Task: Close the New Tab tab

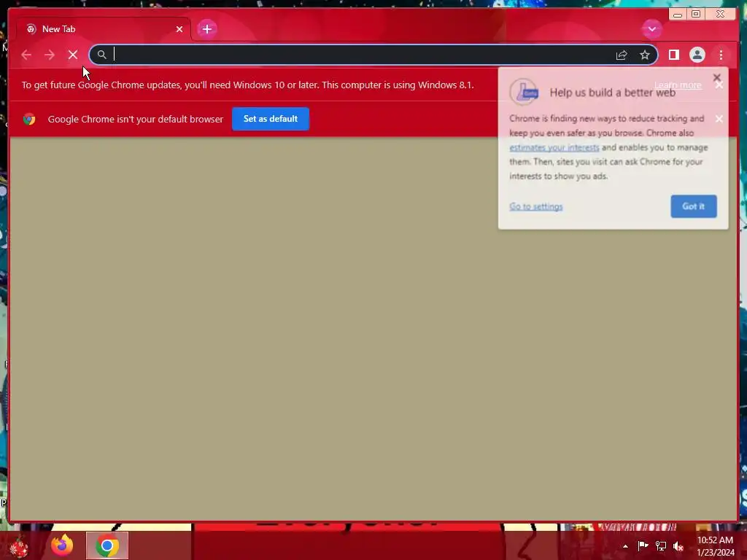Action: pyautogui.click(x=179, y=29)
